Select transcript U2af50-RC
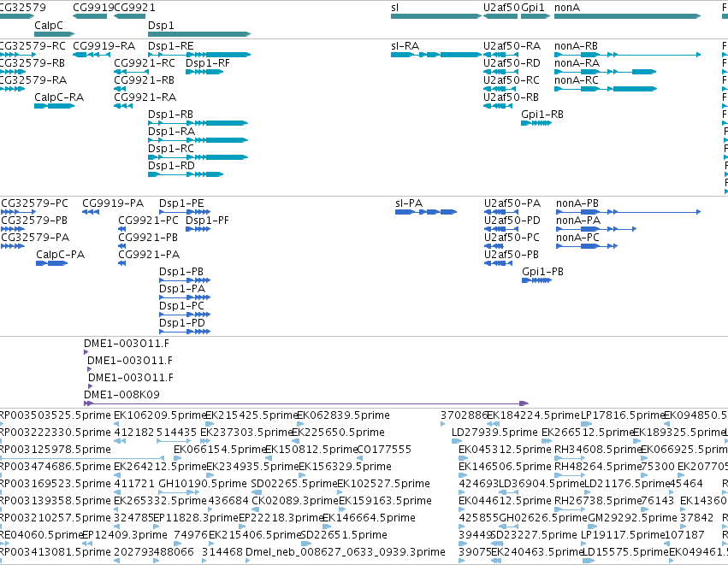The width and height of the screenshot is (728, 565). pyautogui.click(x=500, y=89)
